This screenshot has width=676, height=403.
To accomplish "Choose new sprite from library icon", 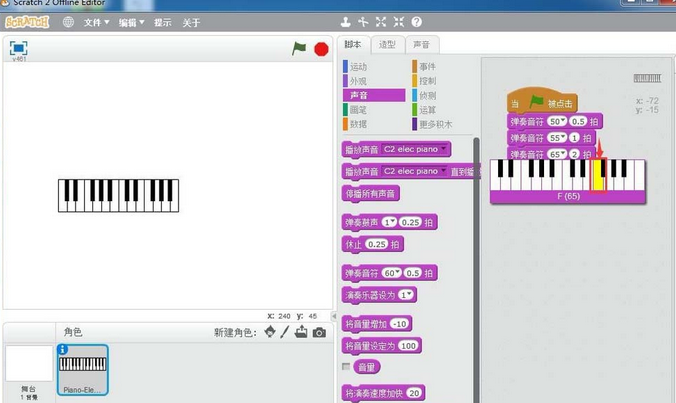I will coord(269,332).
